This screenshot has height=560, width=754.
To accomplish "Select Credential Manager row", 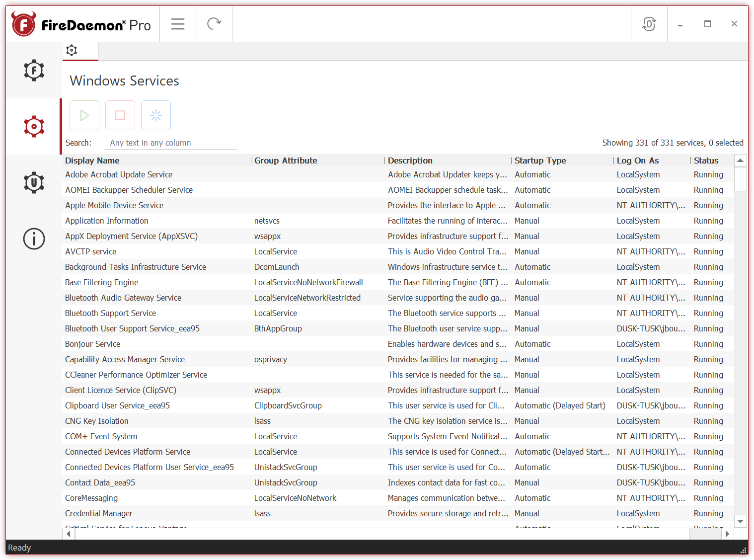I will (x=398, y=513).
